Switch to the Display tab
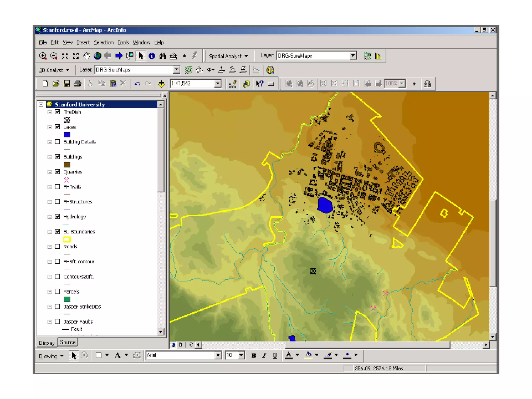 (x=47, y=343)
